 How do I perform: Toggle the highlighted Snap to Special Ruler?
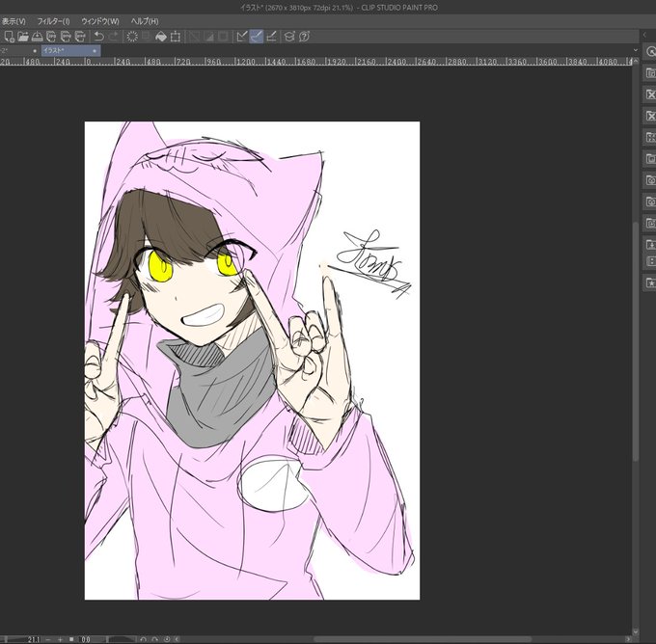256,37
